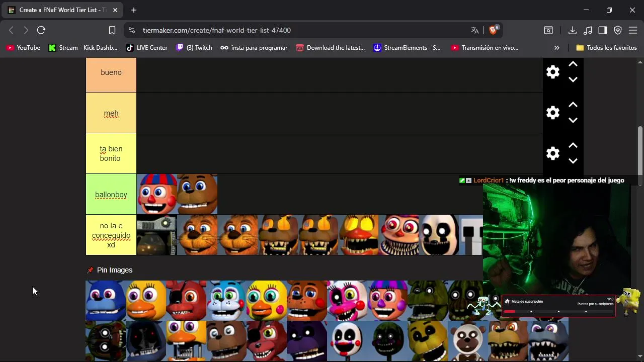Click the bueno tier label
Screen dimensions: 644x362
(x=111, y=72)
